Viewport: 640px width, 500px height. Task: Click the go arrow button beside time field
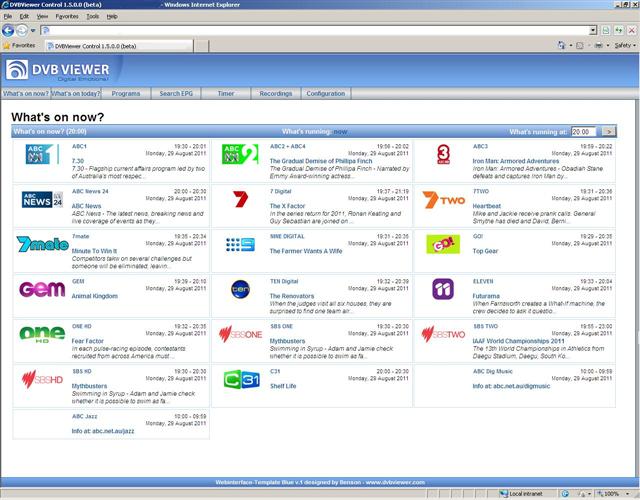point(609,131)
